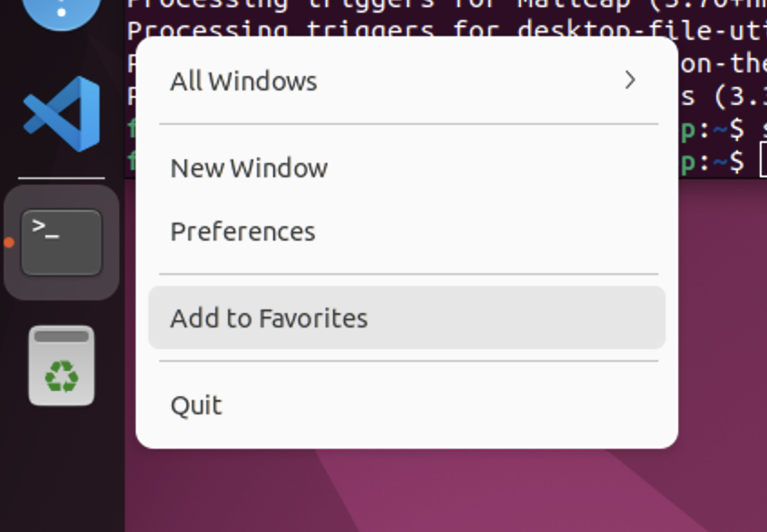
Task: Quit Terminal from the context menu
Action: pos(196,405)
